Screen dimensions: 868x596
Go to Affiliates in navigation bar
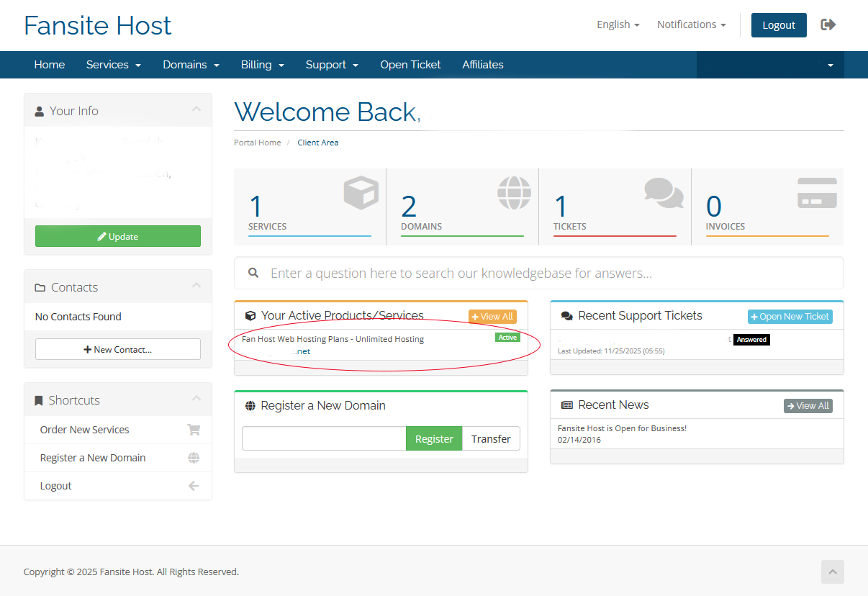482,65
